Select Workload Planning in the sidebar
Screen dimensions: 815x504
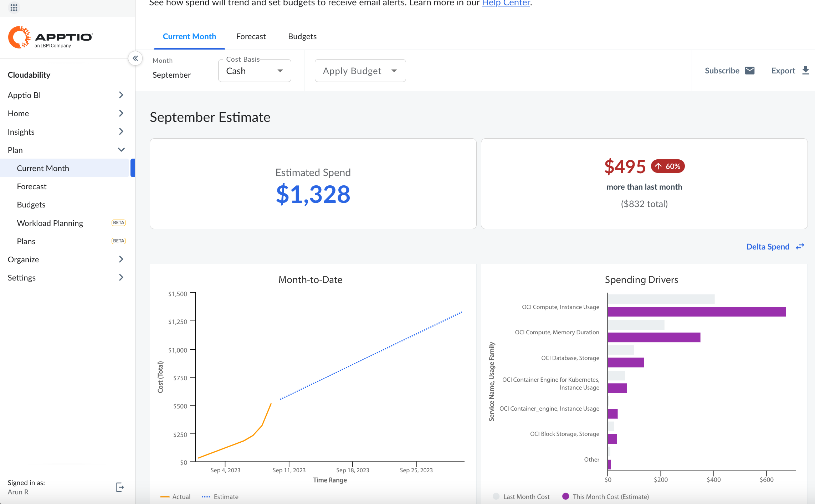click(x=50, y=223)
